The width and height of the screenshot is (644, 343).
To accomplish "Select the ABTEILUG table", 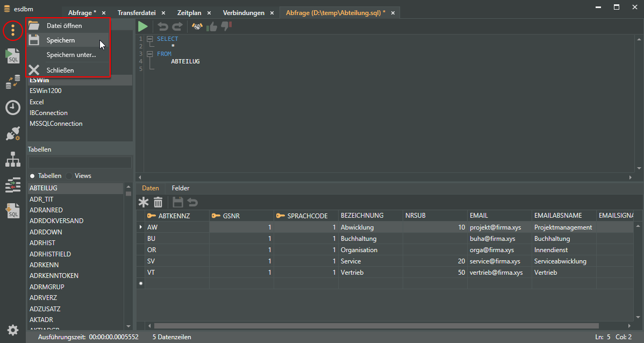I will (x=76, y=188).
